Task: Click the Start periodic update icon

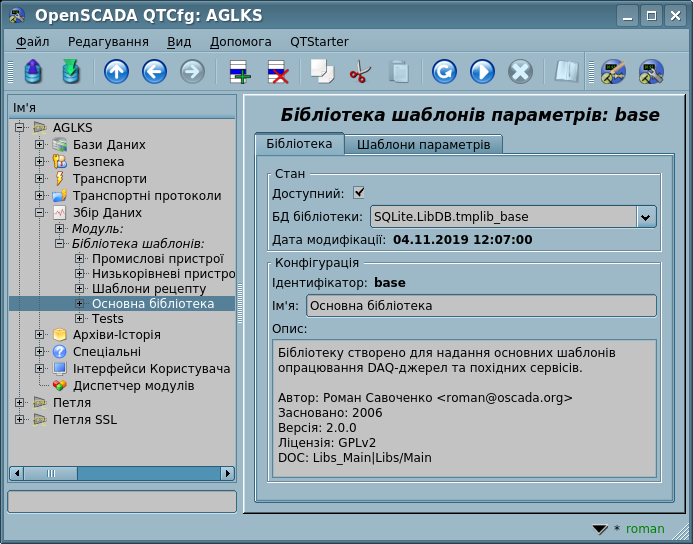Action: tap(482, 72)
